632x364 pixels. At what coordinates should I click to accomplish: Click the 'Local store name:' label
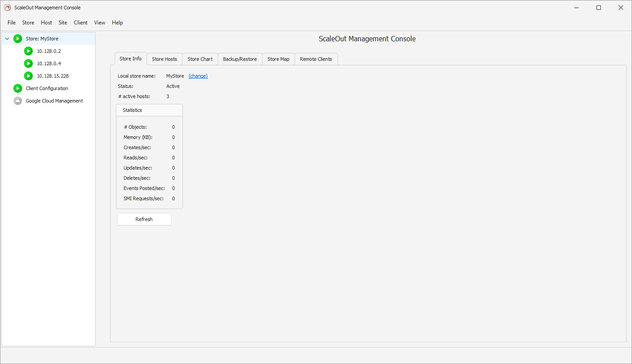pos(136,76)
